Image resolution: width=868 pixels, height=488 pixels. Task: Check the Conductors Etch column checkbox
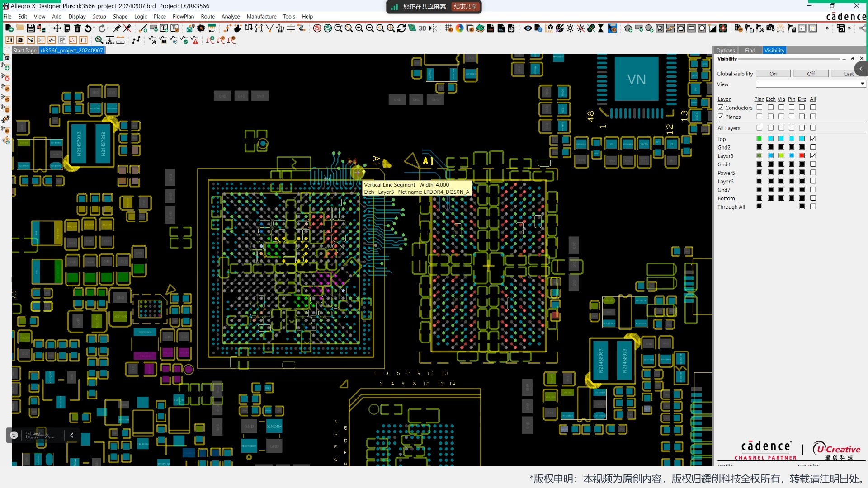point(770,108)
